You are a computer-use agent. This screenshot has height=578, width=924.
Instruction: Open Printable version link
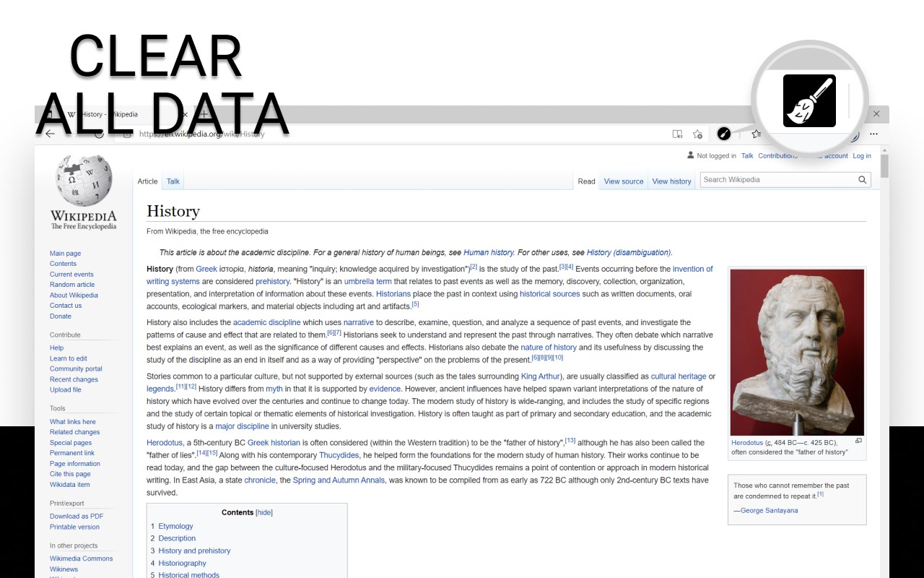[74, 527]
